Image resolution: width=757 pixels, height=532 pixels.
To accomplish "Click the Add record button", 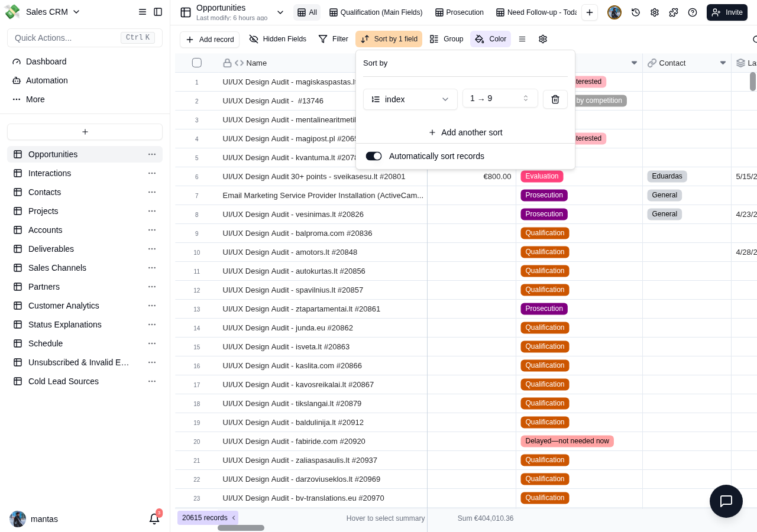I will coord(209,40).
